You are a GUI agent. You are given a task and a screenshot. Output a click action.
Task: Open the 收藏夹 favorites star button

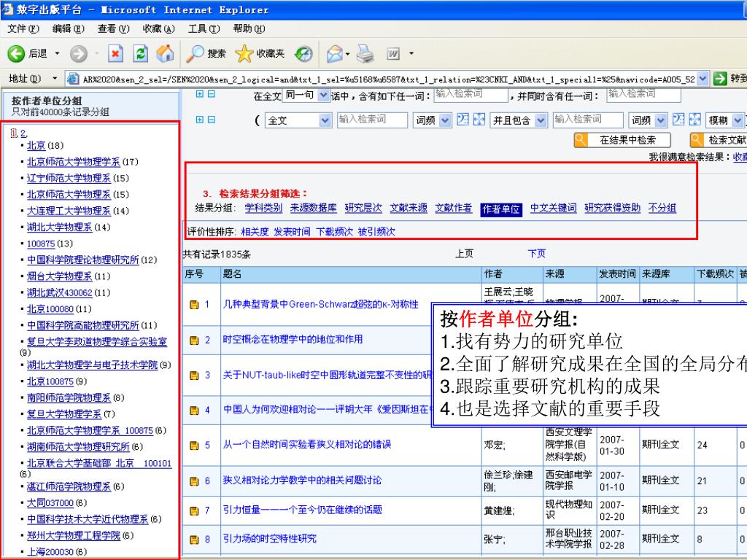[260, 53]
